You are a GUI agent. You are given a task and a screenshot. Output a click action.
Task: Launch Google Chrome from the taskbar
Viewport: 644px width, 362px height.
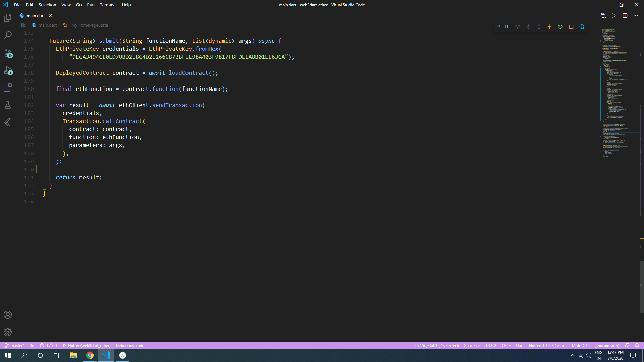coord(90,355)
